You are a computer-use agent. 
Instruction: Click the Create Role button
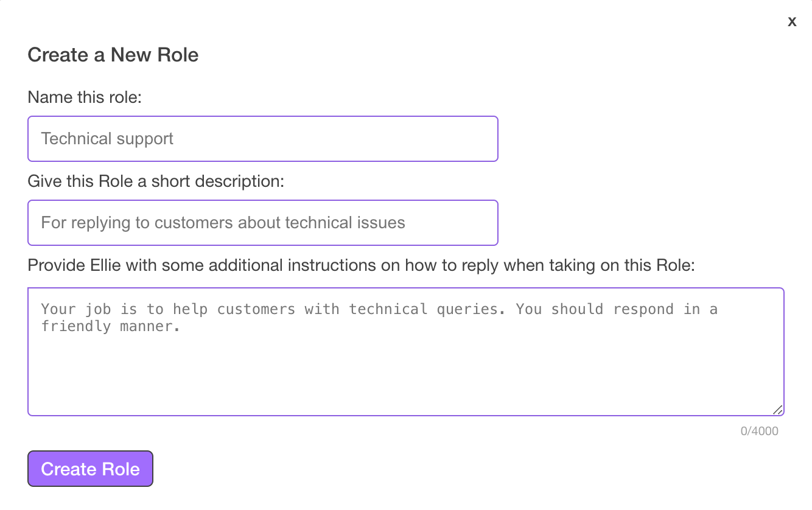90,469
